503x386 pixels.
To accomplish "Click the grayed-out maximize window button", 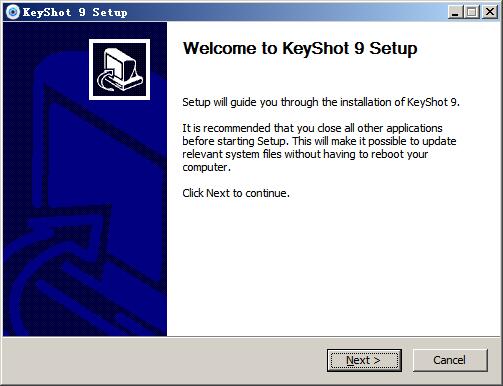I will (472, 12).
